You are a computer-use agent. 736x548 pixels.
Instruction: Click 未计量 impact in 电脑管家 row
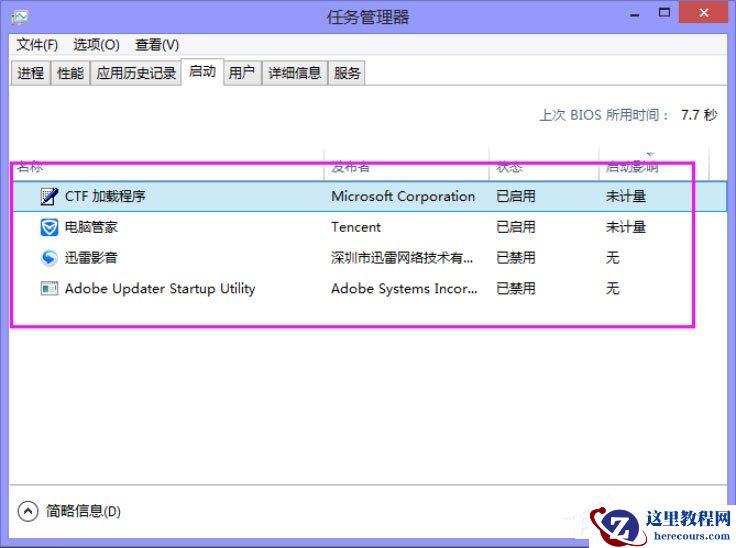tap(626, 227)
